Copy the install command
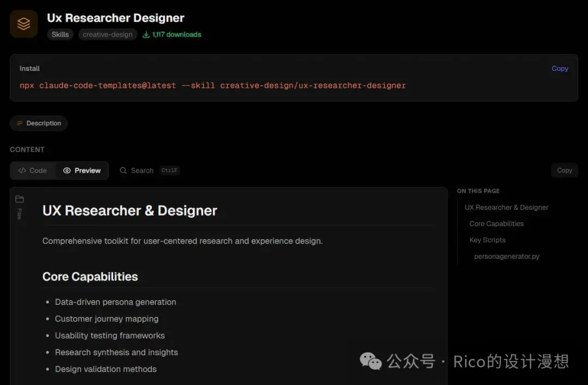 559,69
